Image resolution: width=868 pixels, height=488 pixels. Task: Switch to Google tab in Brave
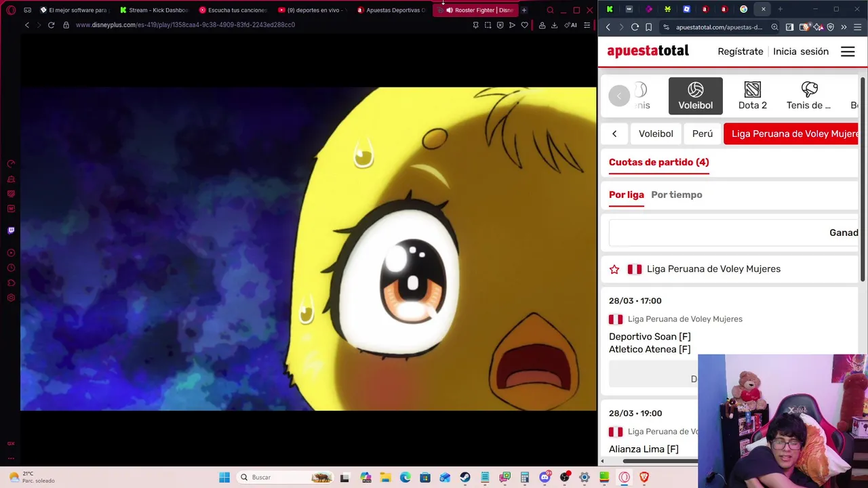pyautogui.click(x=744, y=9)
